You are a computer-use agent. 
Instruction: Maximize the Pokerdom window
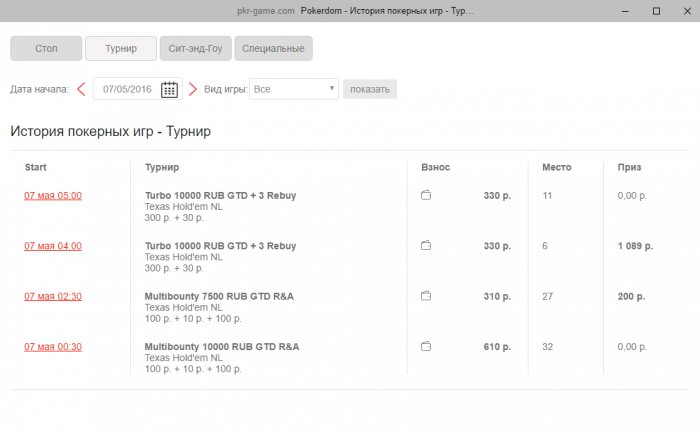pyautogui.click(x=656, y=11)
